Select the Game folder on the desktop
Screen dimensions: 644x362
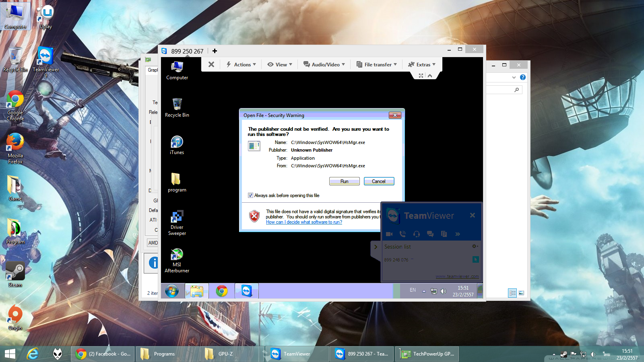click(15, 188)
